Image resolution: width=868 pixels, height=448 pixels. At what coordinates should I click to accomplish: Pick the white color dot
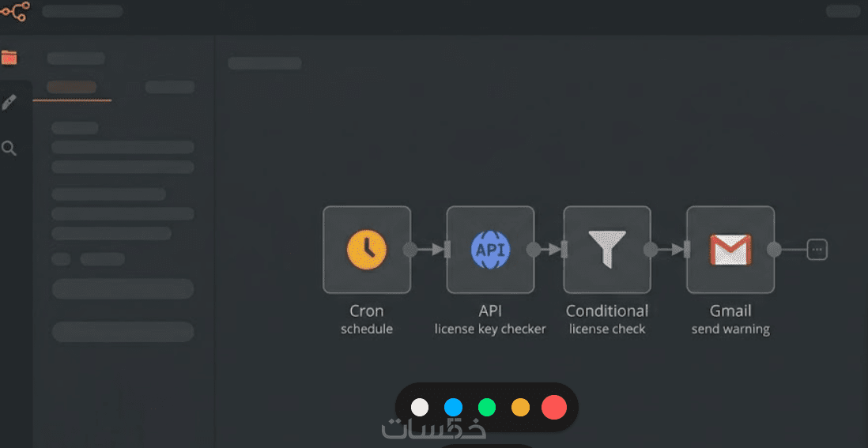click(420, 408)
